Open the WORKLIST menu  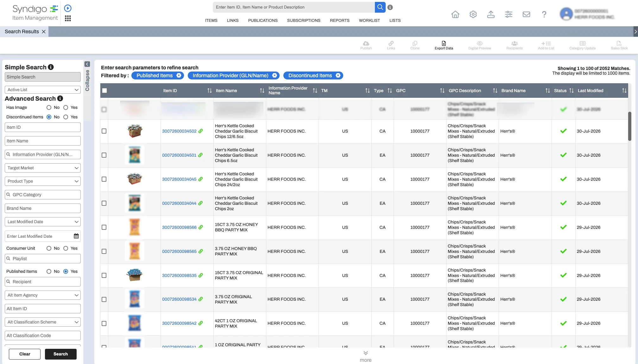click(x=369, y=20)
